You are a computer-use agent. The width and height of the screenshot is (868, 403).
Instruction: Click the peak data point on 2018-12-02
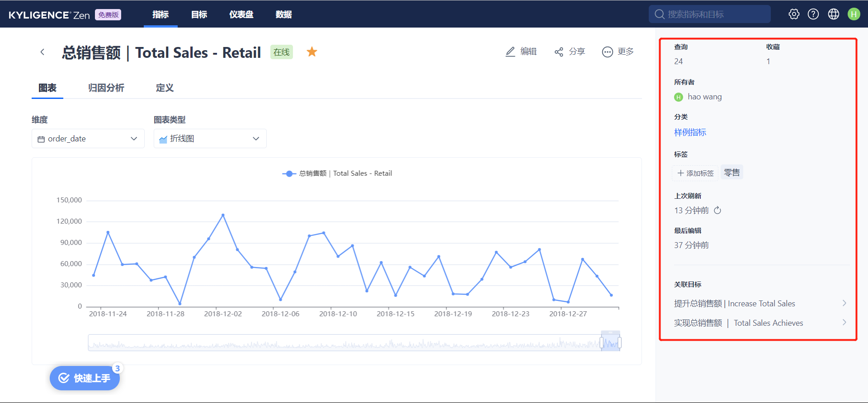[223, 215]
